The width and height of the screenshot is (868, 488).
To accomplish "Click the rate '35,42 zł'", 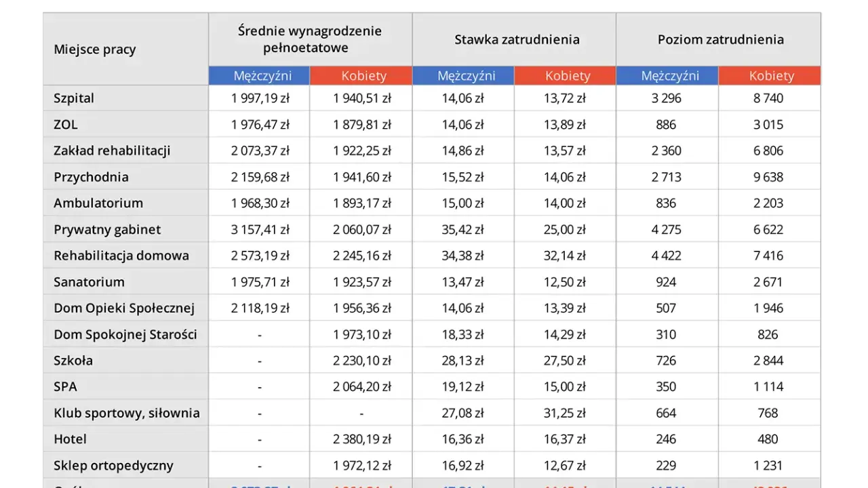I will coord(462,229).
